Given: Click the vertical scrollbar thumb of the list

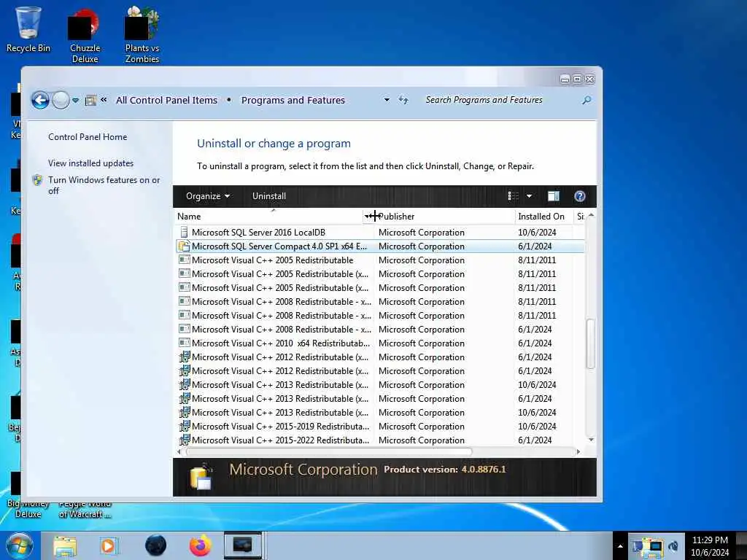Looking at the screenshot, I should (x=591, y=344).
